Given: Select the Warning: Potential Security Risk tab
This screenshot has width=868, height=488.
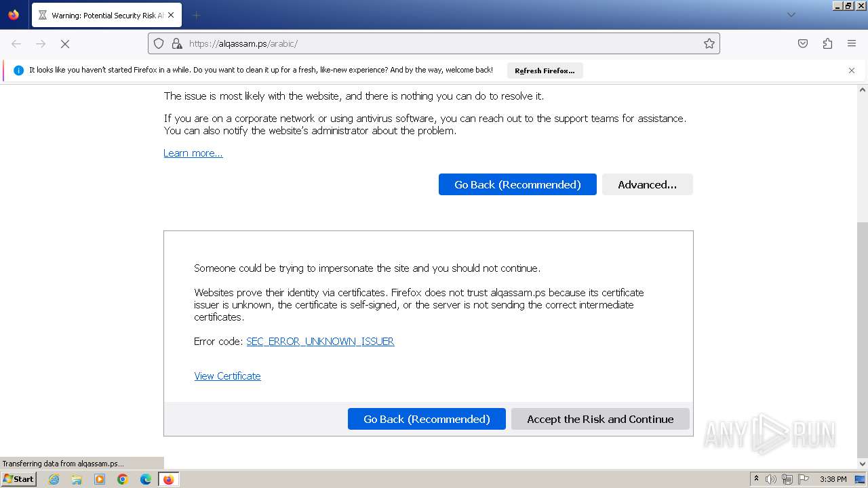Looking at the screenshot, I should pos(106,15).
